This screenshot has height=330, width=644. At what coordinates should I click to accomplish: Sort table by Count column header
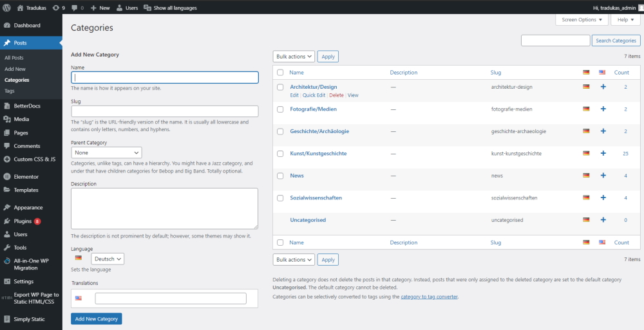[621, 72]
